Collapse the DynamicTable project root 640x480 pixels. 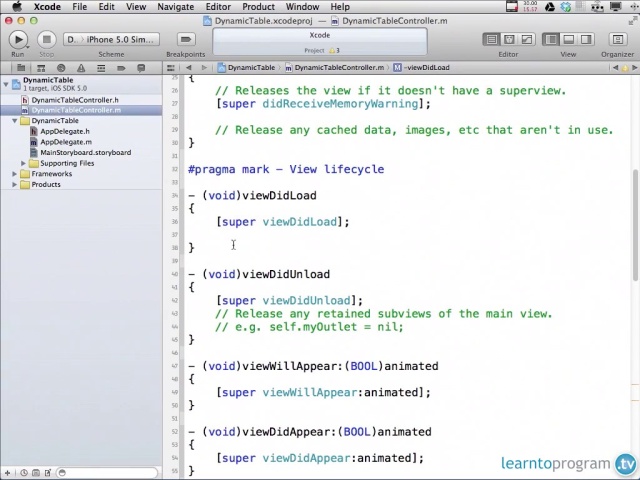pyautogui.click(x=6, y=84)
